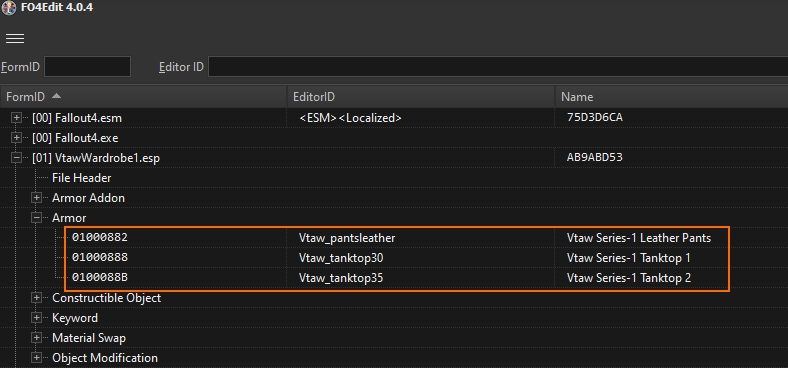This screenshot has width=788, height=368.
Task: Click the 75D3D6CA CRC value
Action: click(x=596, y=118)
